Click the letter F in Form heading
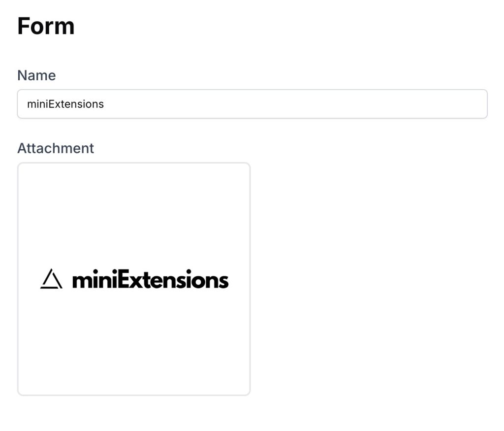Image resolution: width=504 pixels, height=431 pixels. click(24, 26)
